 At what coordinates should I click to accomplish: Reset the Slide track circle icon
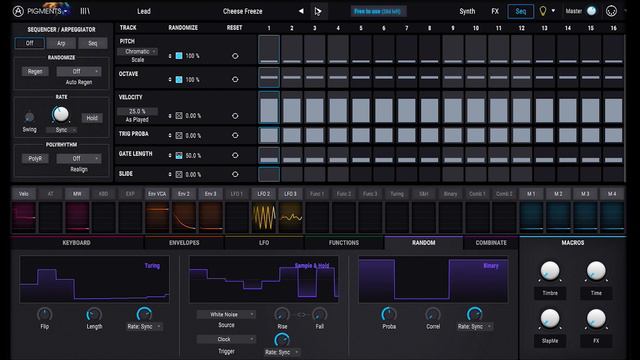[x=235, y=174]
